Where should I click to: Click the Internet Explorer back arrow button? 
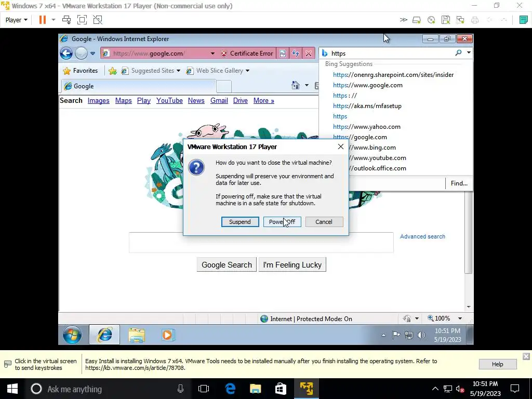pyautogui.click(x=66, y=54)
